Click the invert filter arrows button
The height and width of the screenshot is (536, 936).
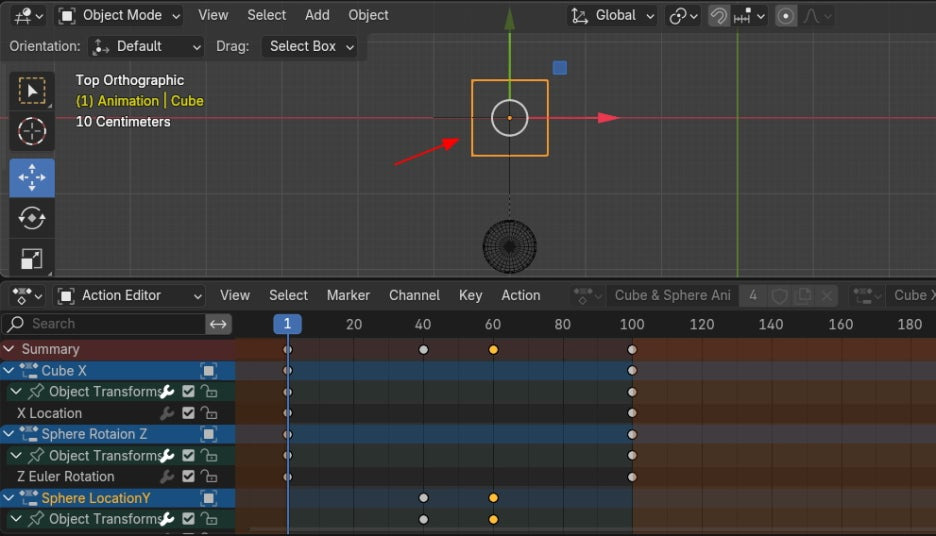tap(218, 324)
